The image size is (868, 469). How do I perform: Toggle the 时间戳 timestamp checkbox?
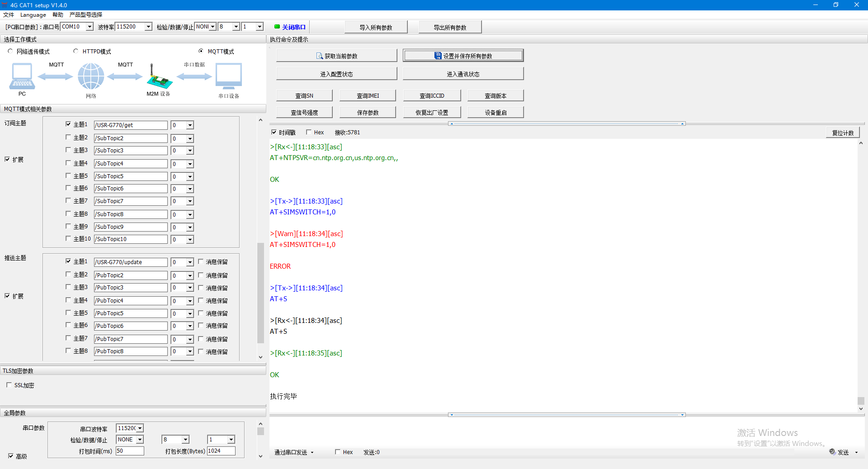tap(274, 132)
